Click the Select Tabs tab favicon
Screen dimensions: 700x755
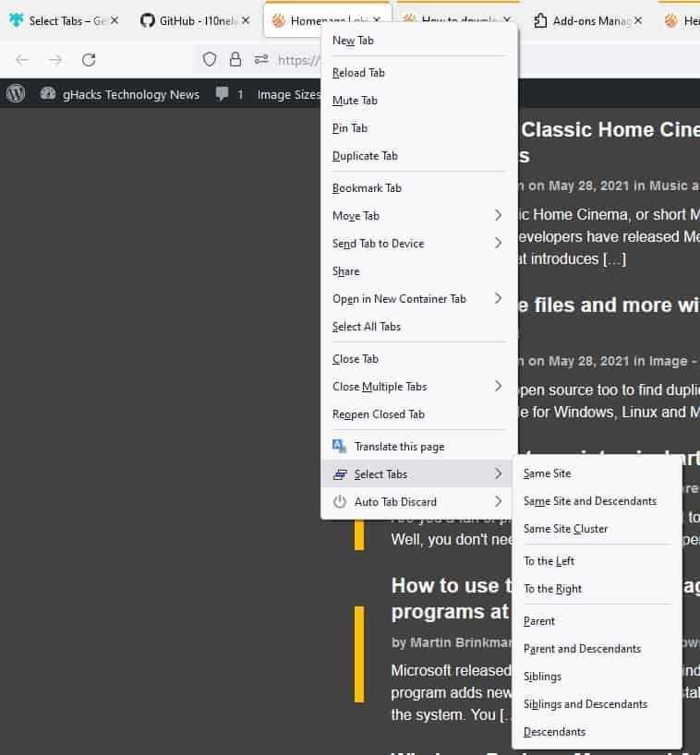[x=17, y=20]
